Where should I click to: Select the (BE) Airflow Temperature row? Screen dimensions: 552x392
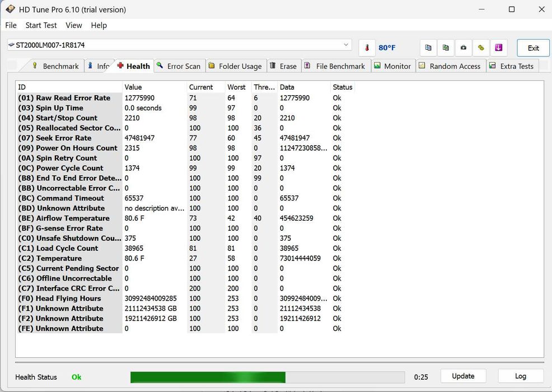point(185,218)
